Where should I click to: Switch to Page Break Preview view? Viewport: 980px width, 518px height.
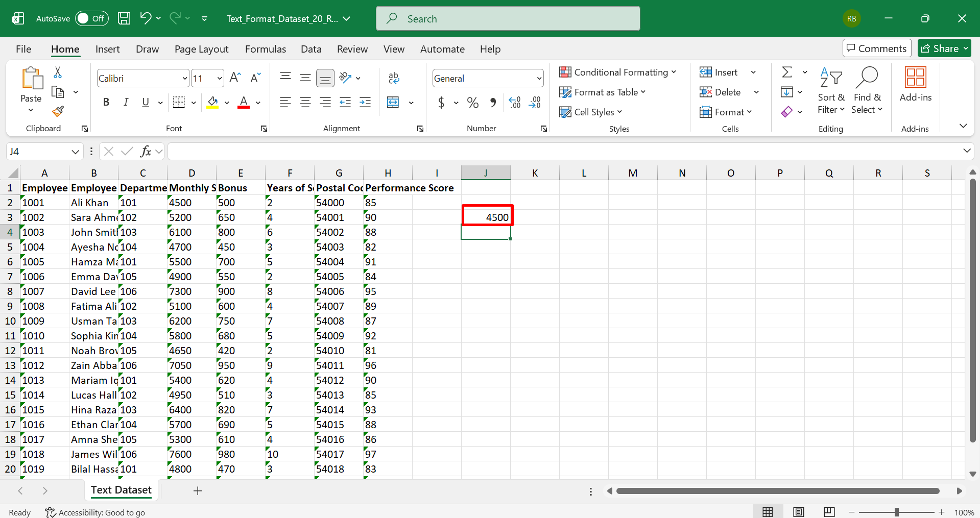pos(829,512)
